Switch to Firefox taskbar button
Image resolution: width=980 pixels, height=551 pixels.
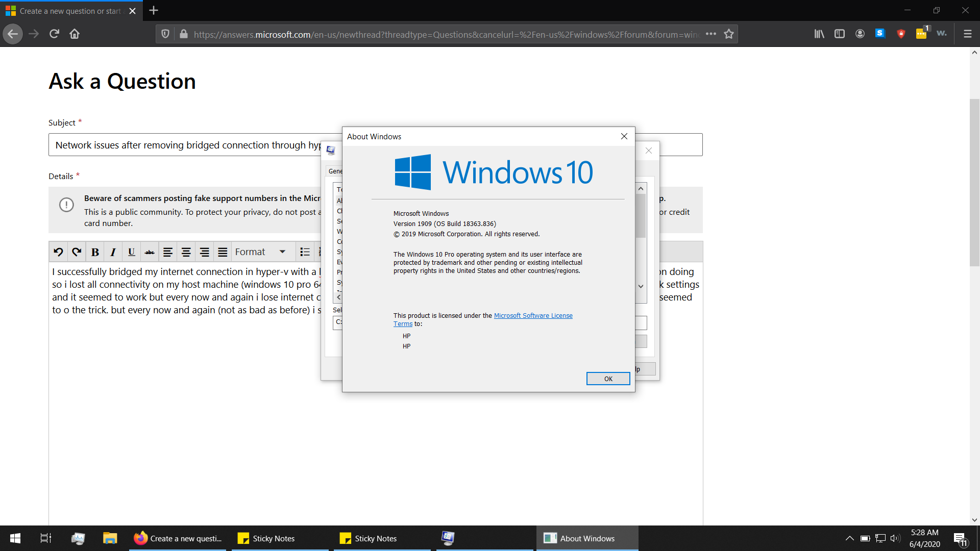(178, 538)
